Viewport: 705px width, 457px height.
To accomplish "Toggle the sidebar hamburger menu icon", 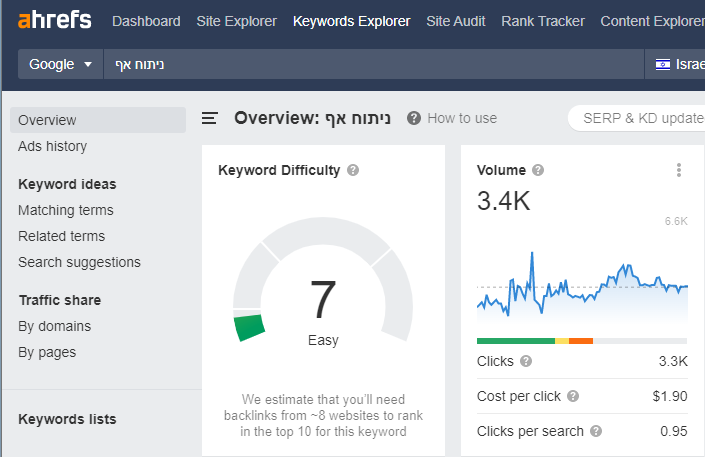I will click(210, 118).
